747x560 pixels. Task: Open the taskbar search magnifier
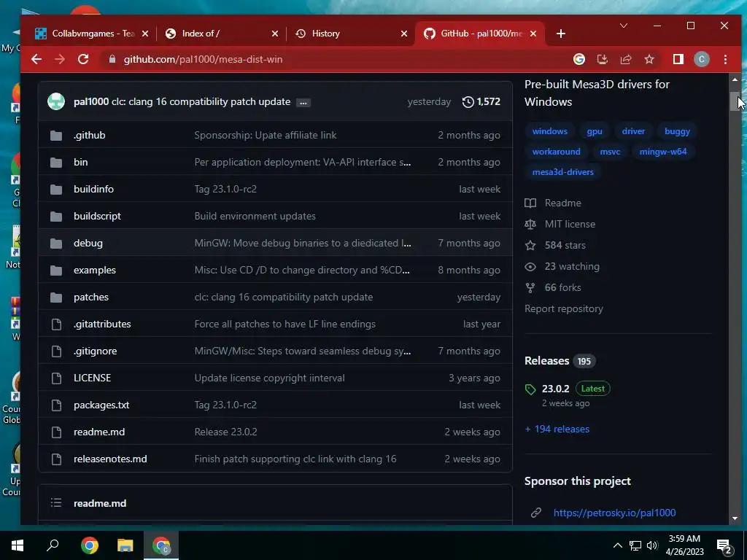click(53, 545)
